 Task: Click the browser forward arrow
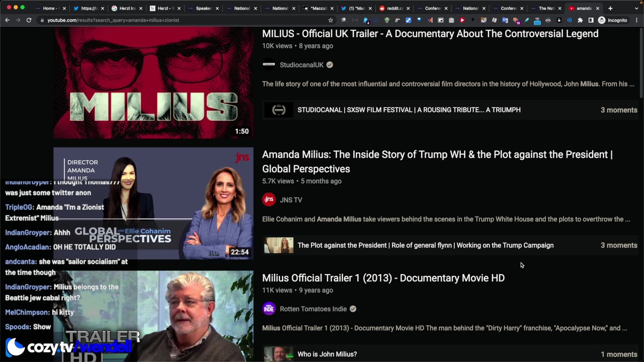tap(18, 20)
